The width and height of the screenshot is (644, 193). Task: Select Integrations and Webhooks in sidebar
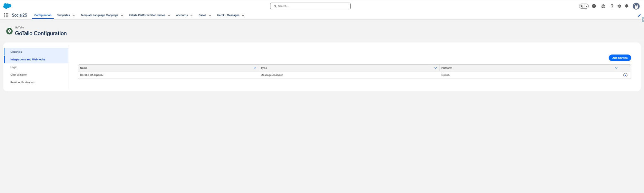point(36,60)
